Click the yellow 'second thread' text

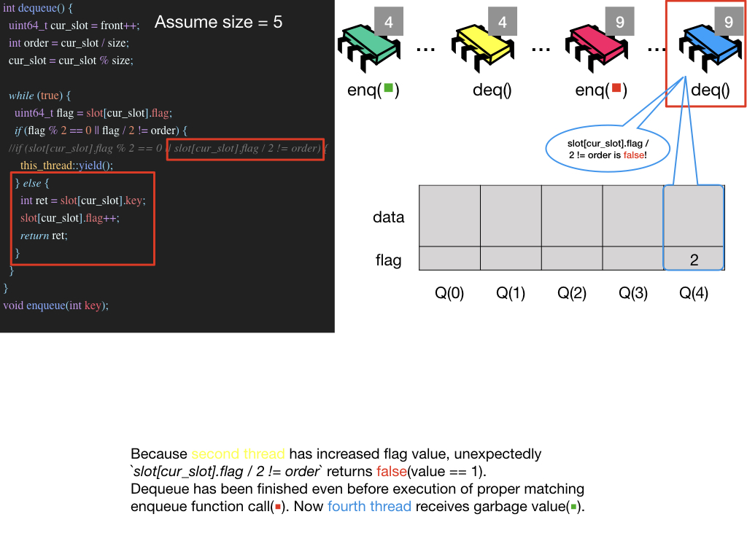tap(239, 454)
